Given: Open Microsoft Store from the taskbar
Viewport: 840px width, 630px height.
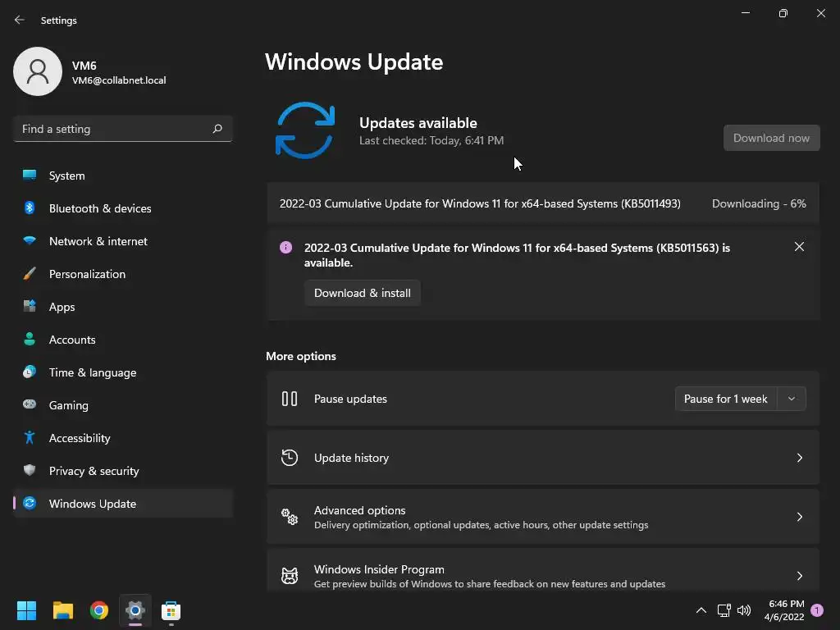Looking at the screenshot, I should 171,610.
